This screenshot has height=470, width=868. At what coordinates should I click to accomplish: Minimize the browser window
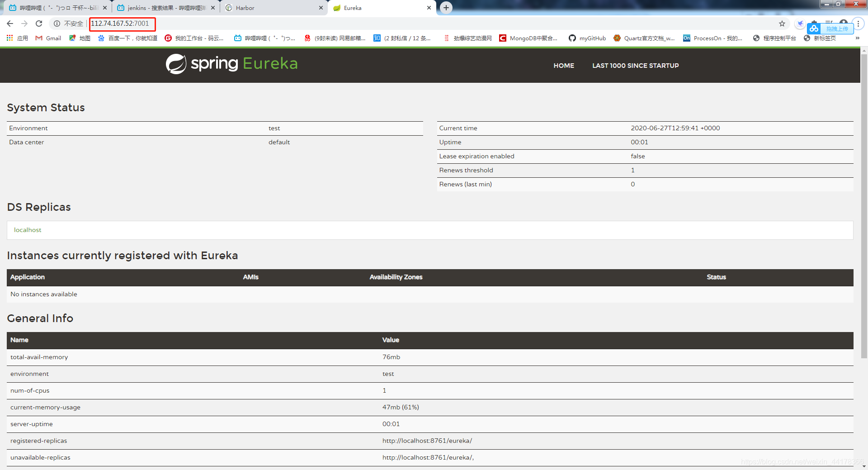[x=827, y=4]
